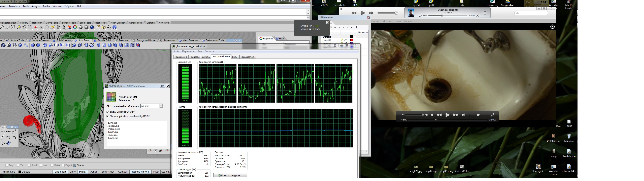The height and width of the screenshot is (181, 644).
Task: Click the four-viewport layout grid icon
Action: (x=30, y=27)
